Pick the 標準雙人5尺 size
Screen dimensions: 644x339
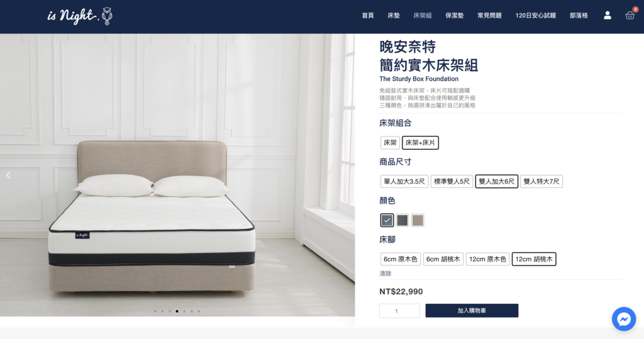click(452, 181)
